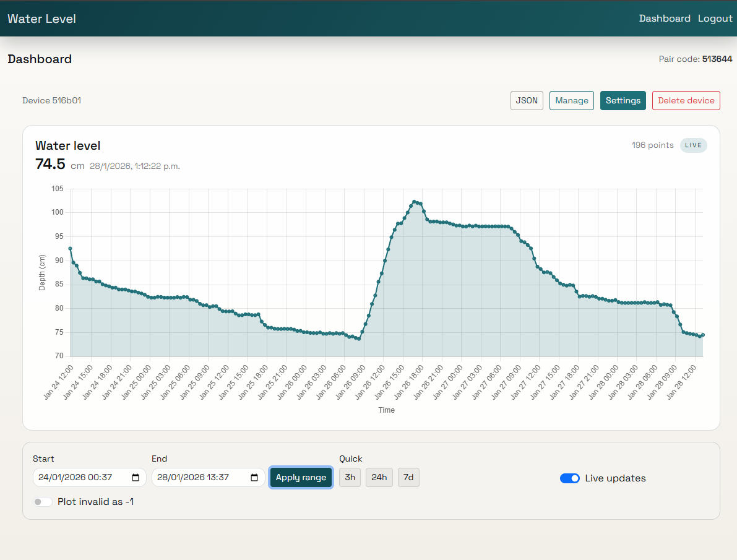Open the End date calendar picker
The width and height of the screenshot is (737, 560).
[x=254, y=477]
